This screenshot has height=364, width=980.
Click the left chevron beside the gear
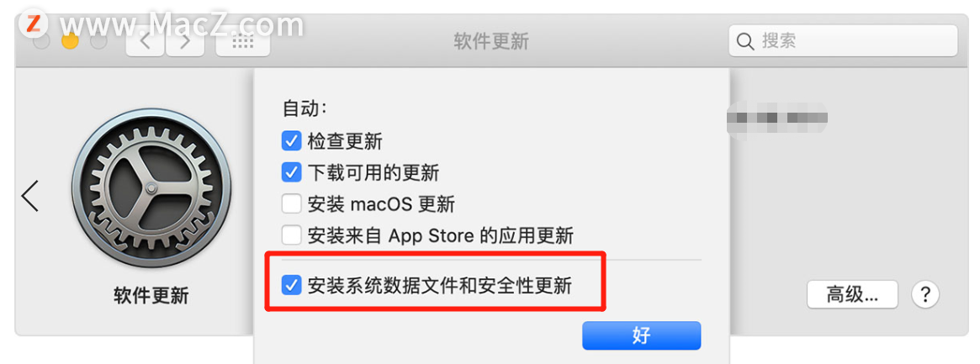30,195
